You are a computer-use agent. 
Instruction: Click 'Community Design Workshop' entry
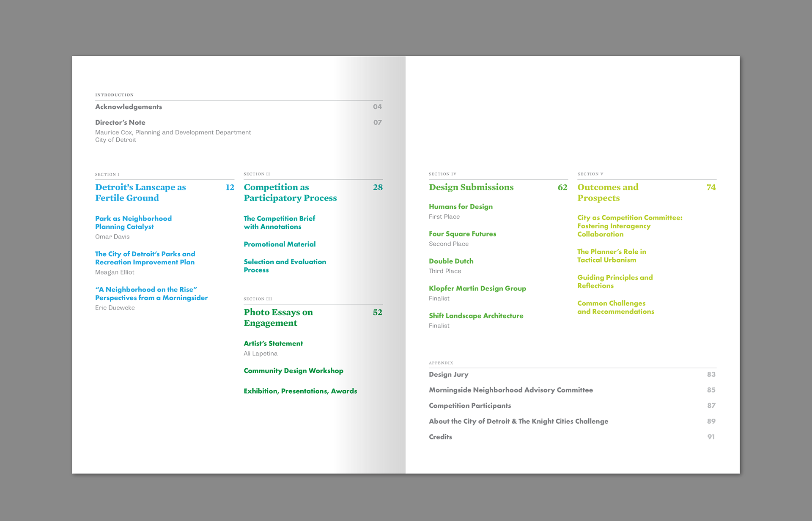pos(294,371)
